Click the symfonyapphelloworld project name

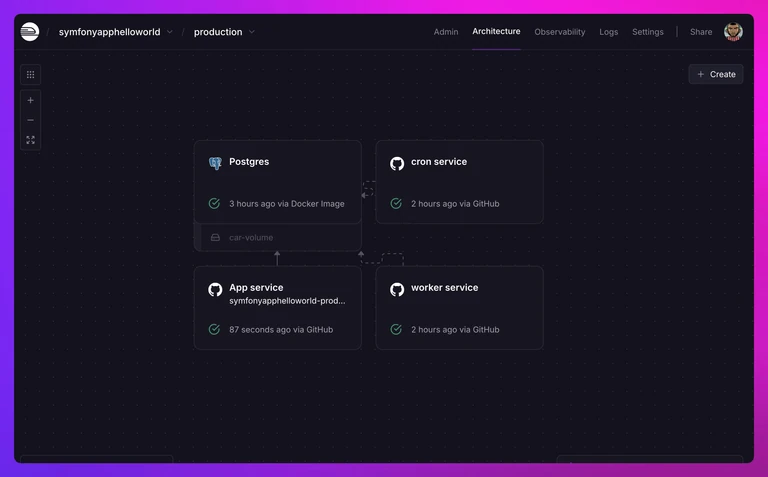point(109,32)
